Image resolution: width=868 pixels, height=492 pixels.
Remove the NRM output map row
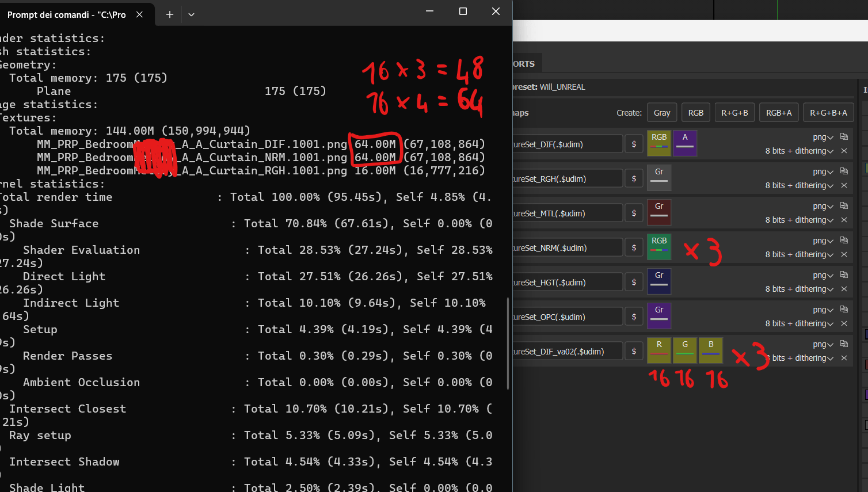coord(844,254)
